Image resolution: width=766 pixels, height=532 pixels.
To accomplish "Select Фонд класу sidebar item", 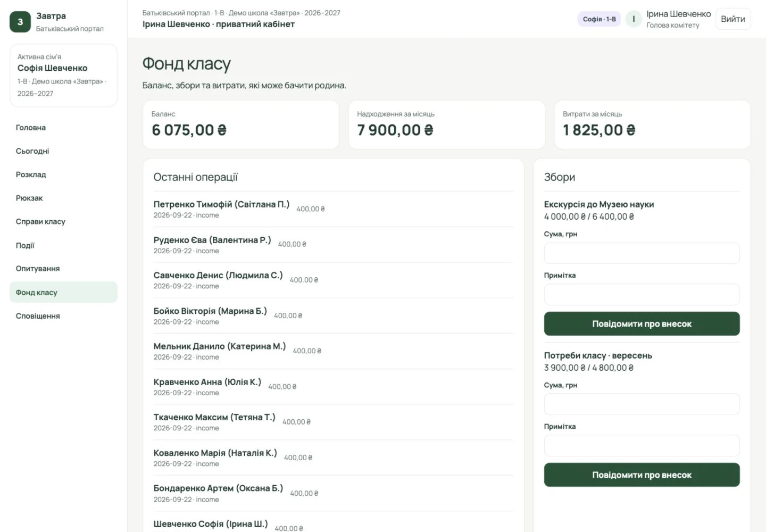I will [63, 292].
